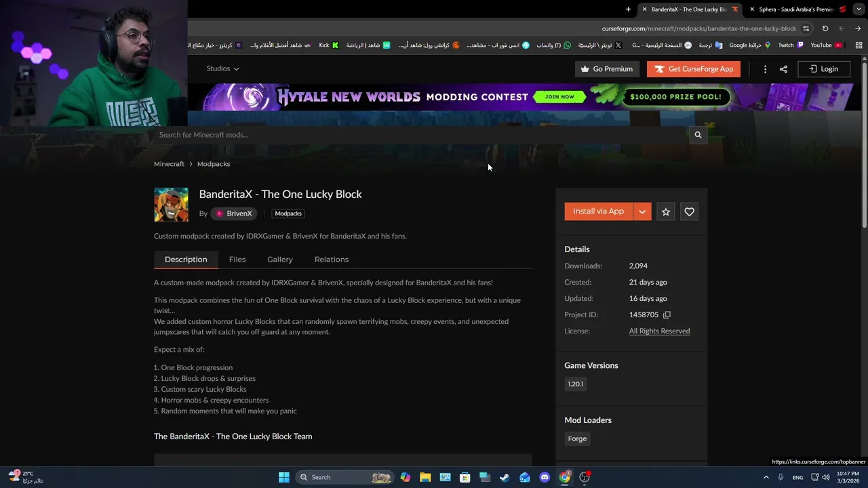Open Copilot from taskbar
This screenshot has width=868, height=488.
tap(406, 477)
